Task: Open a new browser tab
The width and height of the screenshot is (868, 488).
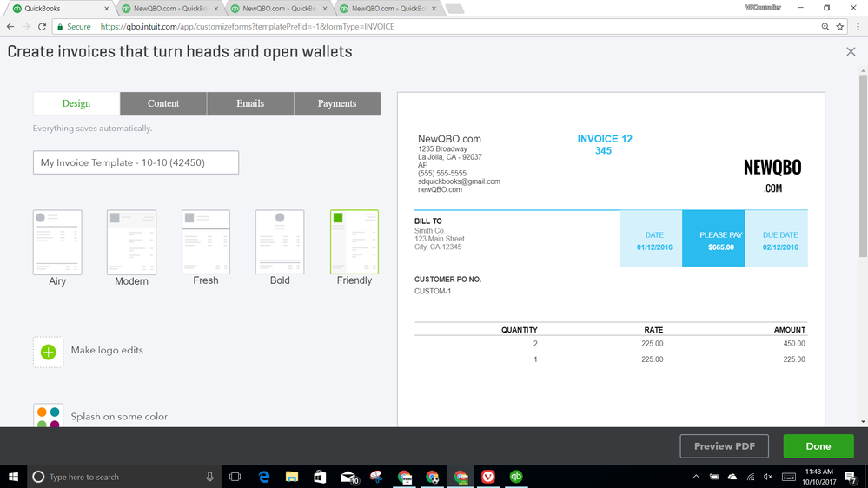Action: click(454, 9)
